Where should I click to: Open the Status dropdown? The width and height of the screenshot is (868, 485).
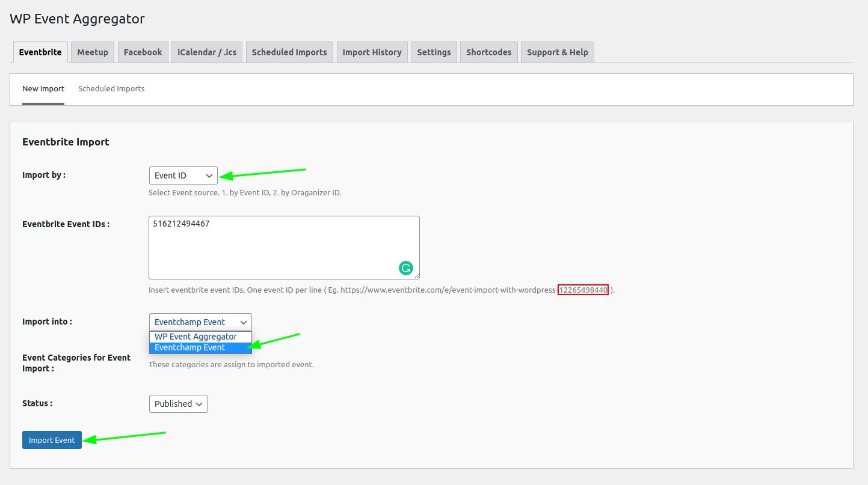[178, 404]
